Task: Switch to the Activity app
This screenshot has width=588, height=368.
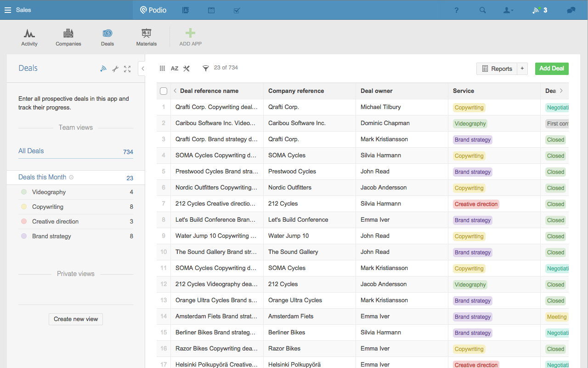Action: (x=29, y=37)
